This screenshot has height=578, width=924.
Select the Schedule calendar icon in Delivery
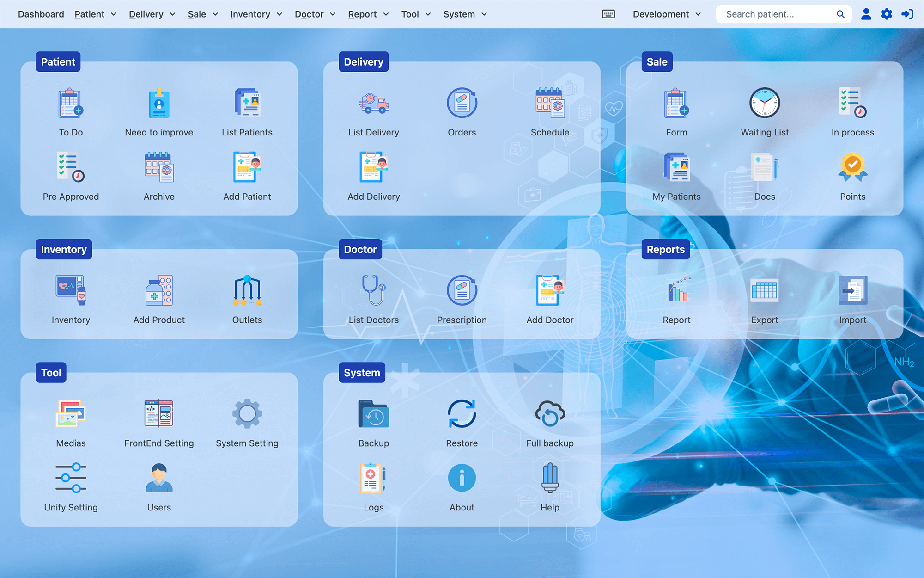(549, 104)
